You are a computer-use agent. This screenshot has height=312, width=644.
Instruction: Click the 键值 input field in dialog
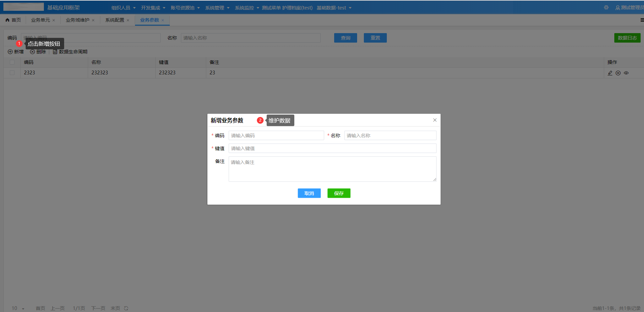click(332, 148)
